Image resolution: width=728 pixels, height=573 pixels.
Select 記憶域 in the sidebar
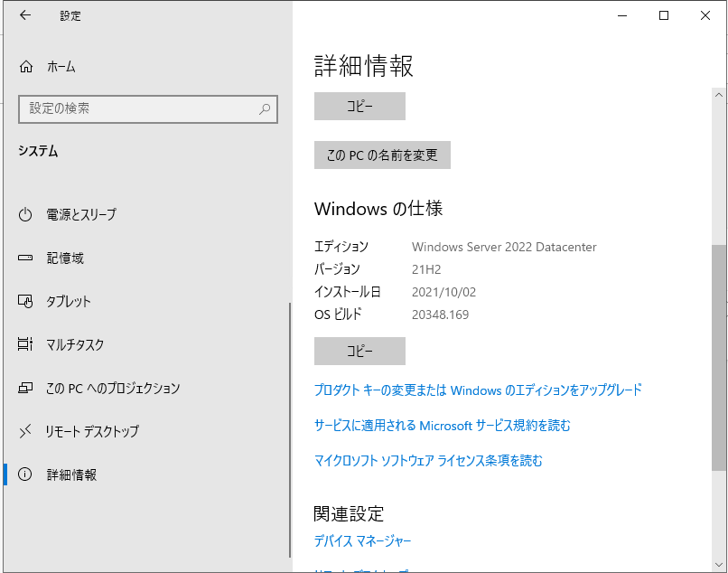click(x=145, y=258)
